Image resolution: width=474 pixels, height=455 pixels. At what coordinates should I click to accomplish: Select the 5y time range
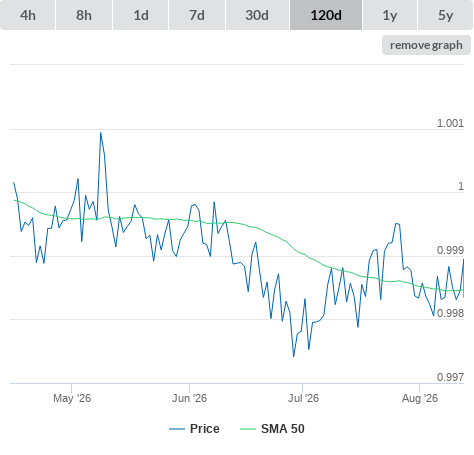[445, 15]
